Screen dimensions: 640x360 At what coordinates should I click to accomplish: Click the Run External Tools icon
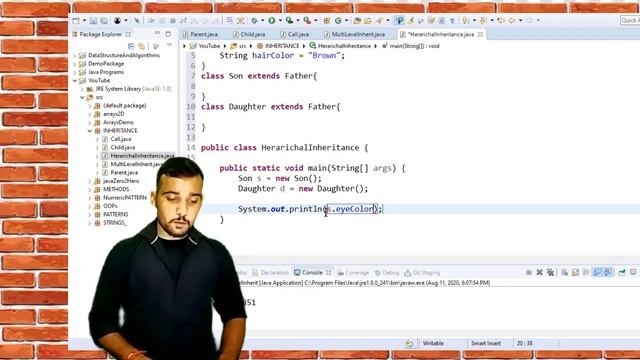coord(307,20)
